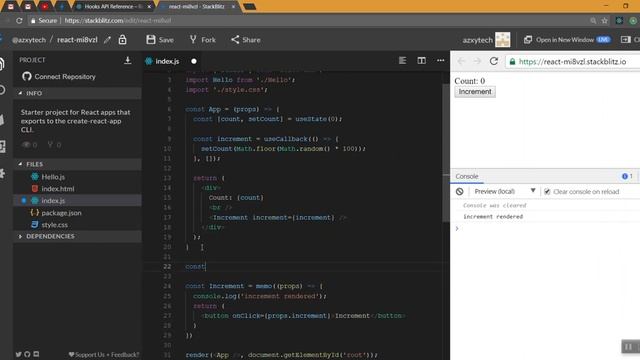
Task: Click the lock icon beside project name
Action: (122, 40)
